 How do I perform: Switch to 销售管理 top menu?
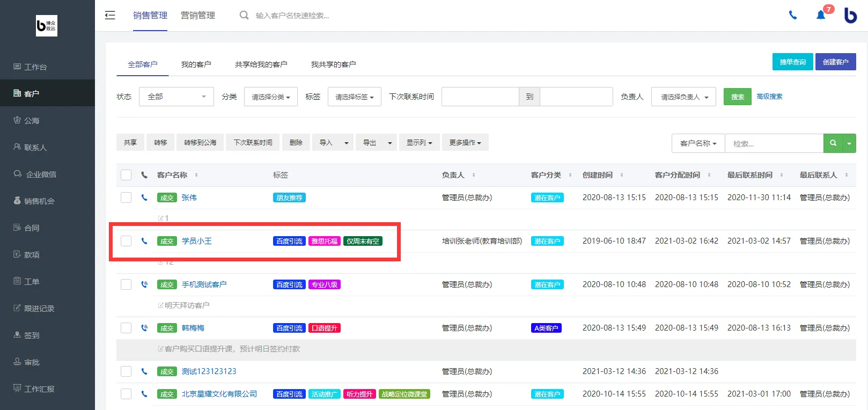pos(150,16)
